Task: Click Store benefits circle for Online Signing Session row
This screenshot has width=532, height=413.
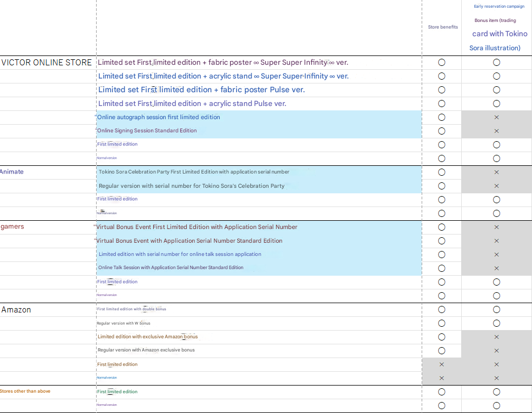Action: point(441,131)
